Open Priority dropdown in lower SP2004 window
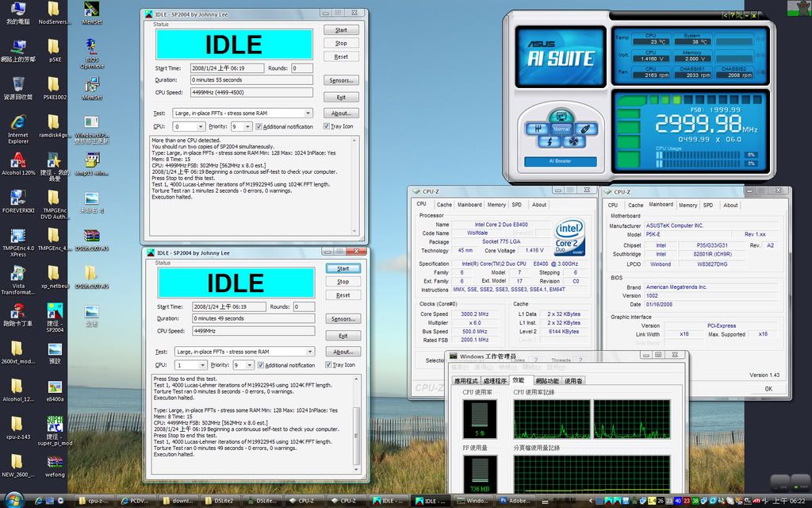The height and width of the screenshot is (508, 812). [243, 365]
